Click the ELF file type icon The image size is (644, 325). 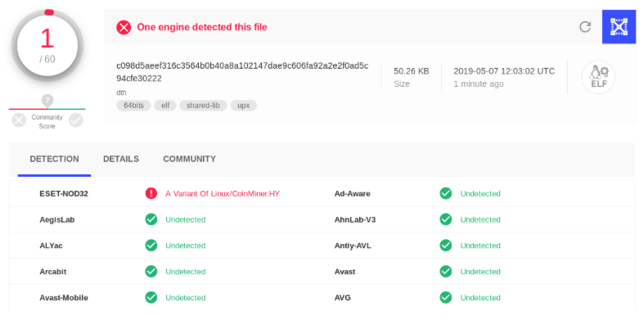coord(598,77)
